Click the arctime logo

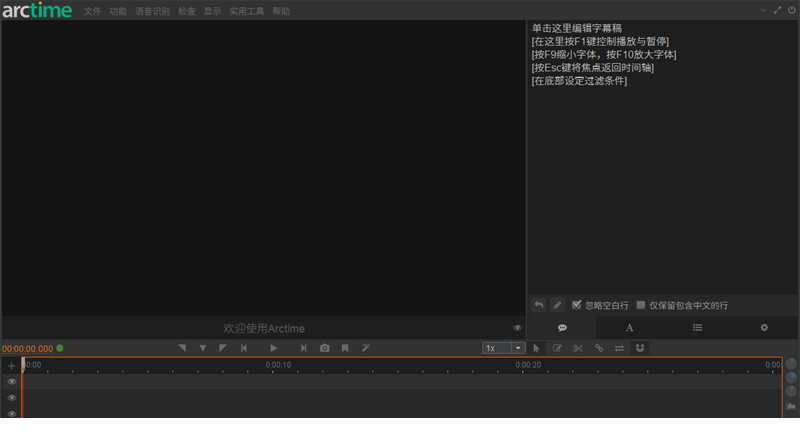37,10
